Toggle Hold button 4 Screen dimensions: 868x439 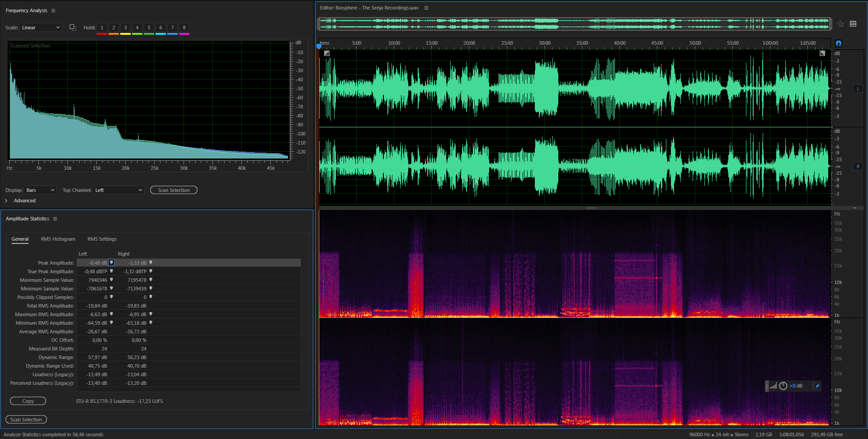[137, 28]
